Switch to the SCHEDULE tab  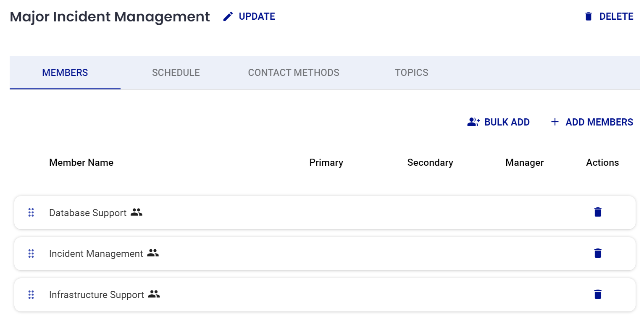tap(176, 73)
